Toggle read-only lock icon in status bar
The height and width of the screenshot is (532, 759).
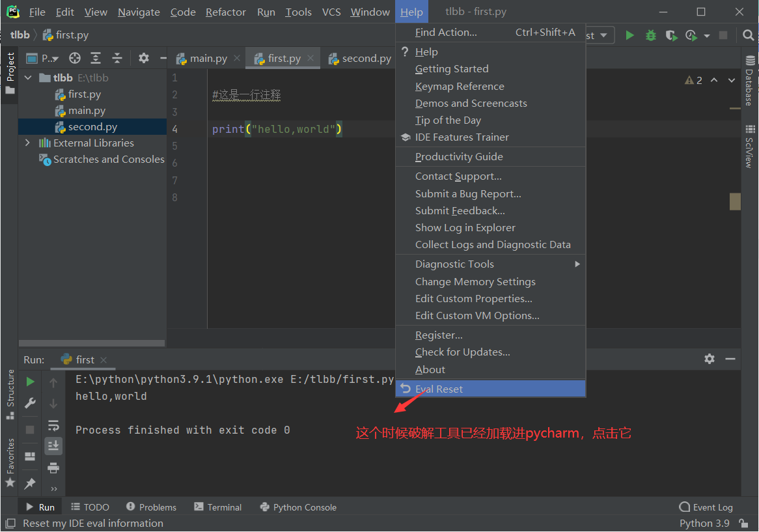pyautogui.click(x=743, y=524)
